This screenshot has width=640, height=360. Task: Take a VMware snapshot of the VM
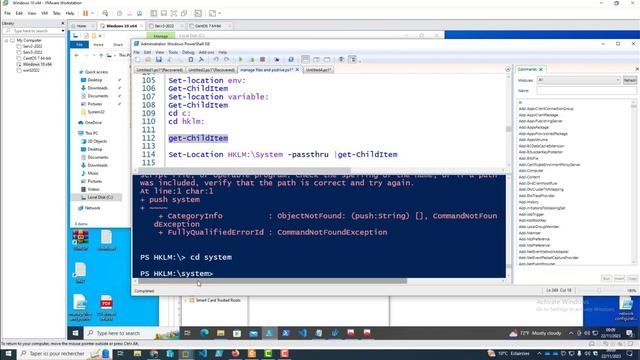[x=119, y=13]
